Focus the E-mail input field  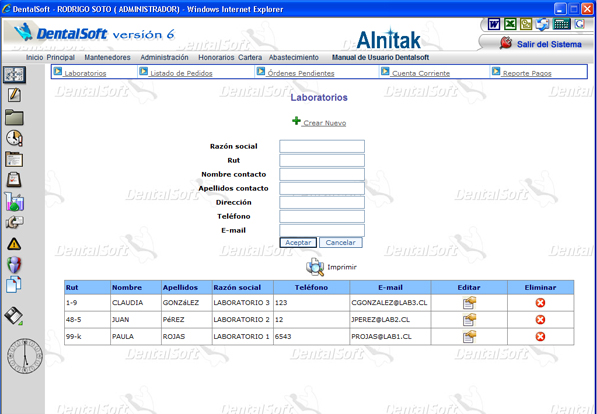tap(322, 230)
